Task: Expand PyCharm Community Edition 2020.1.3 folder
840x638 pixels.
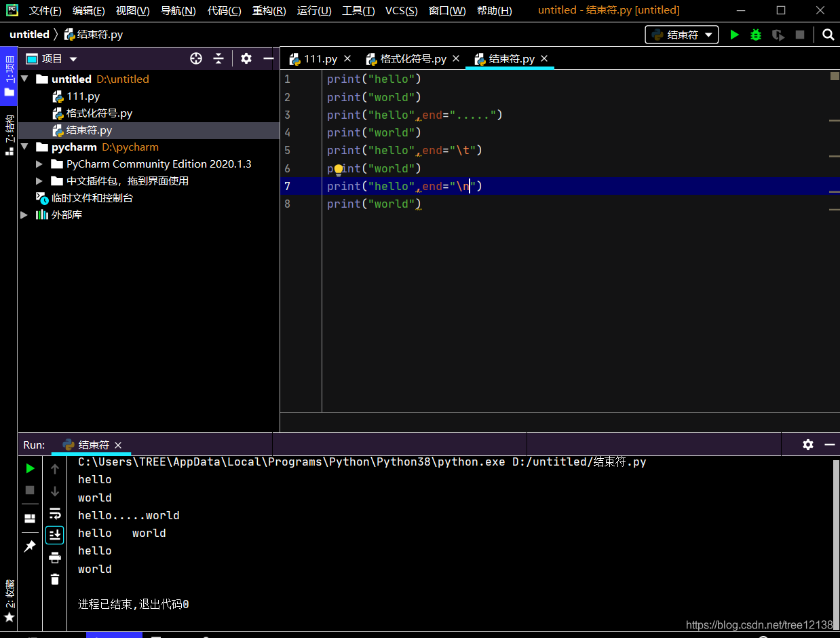Action: click(39, 164)
